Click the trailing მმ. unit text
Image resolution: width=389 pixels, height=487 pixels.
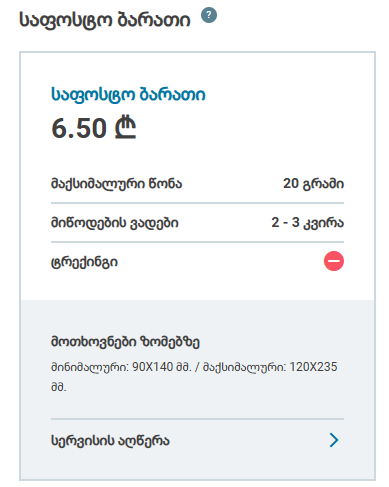coord(58,387)
